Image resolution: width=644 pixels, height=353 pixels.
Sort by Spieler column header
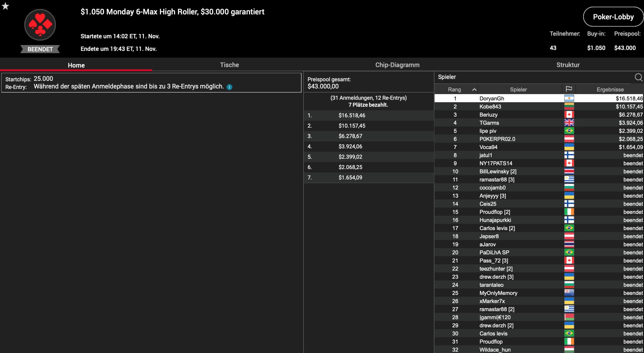point(518,90)
